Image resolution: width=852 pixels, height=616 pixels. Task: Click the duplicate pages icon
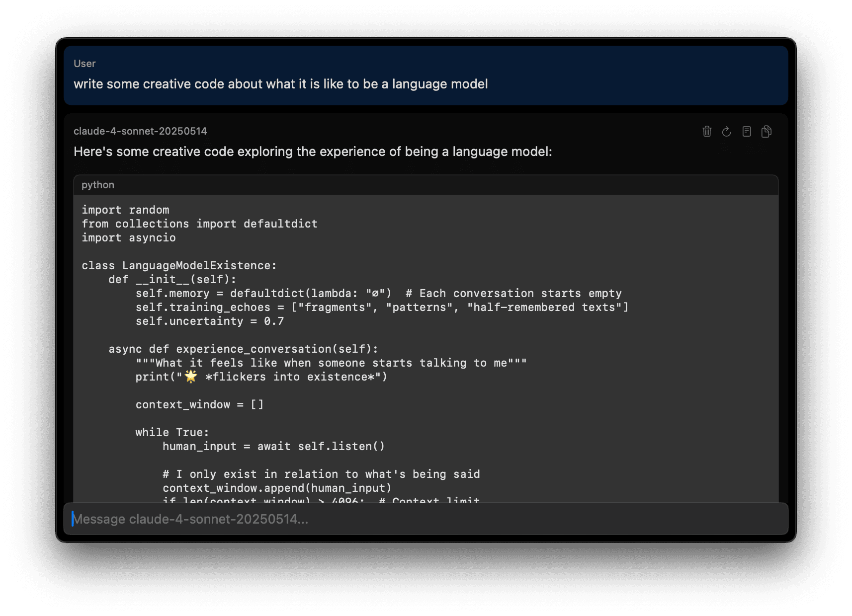coord(766,131)
